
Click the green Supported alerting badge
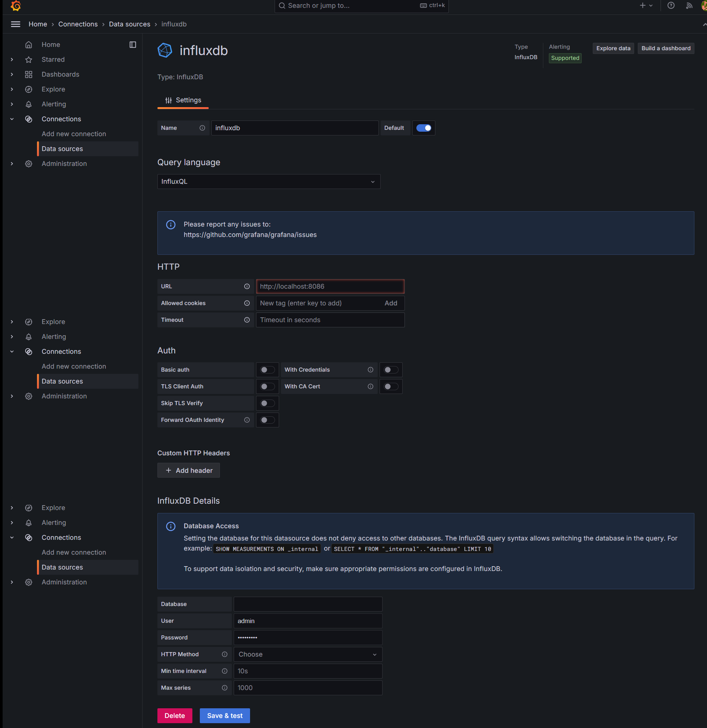tap(565, 58)
